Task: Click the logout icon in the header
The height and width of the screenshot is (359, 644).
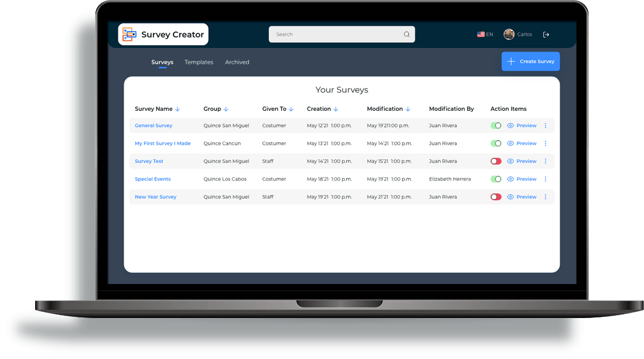Action: (x=546, y=34)
